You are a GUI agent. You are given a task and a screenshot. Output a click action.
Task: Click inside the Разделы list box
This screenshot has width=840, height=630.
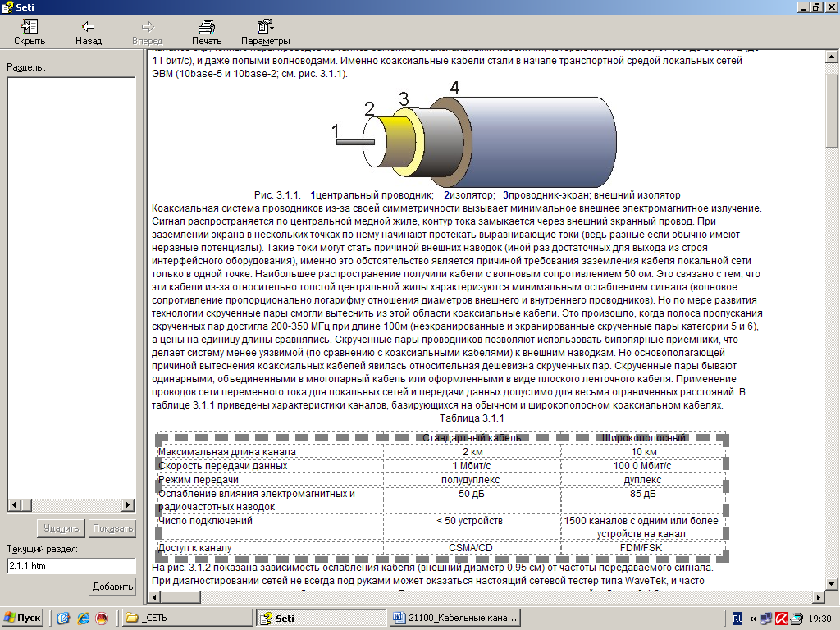(x=71, y=288)
